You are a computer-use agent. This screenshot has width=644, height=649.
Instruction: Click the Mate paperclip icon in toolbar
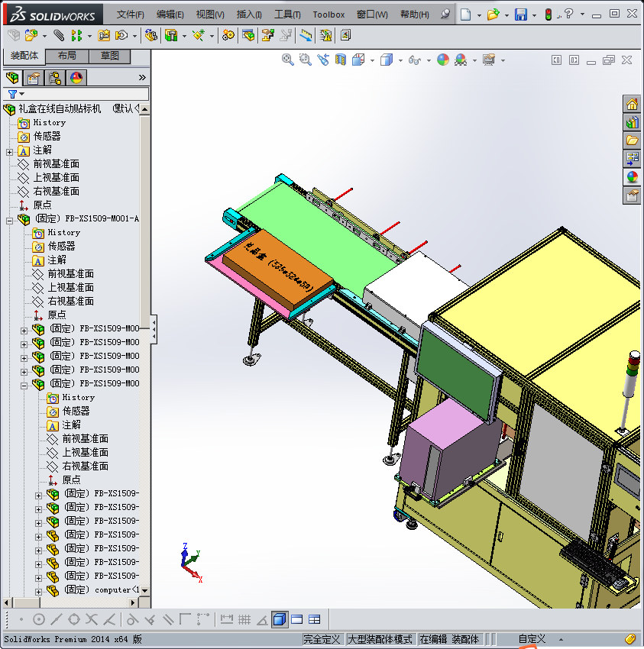[60, 36]
